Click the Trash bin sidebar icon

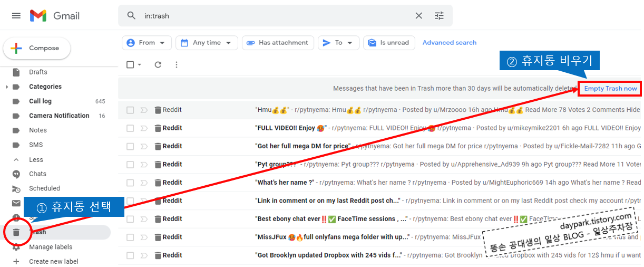pyautogui.click(x=16, y=232)
